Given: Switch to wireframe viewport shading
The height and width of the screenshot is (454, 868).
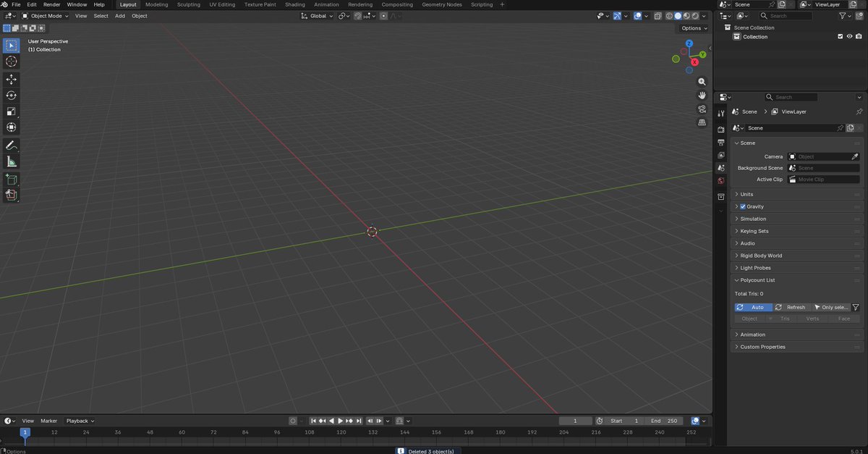Looking at the screenshot, I should 670,16.
